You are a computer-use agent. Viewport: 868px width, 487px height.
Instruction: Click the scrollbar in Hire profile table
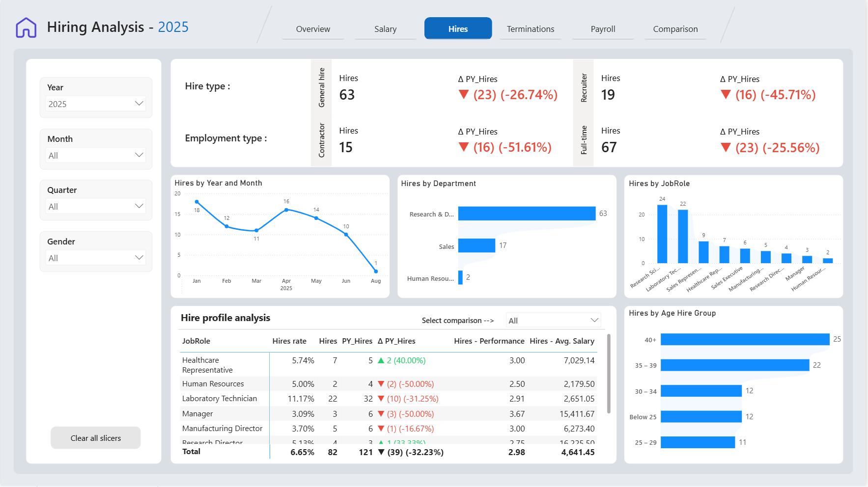[x=609, y=374]
